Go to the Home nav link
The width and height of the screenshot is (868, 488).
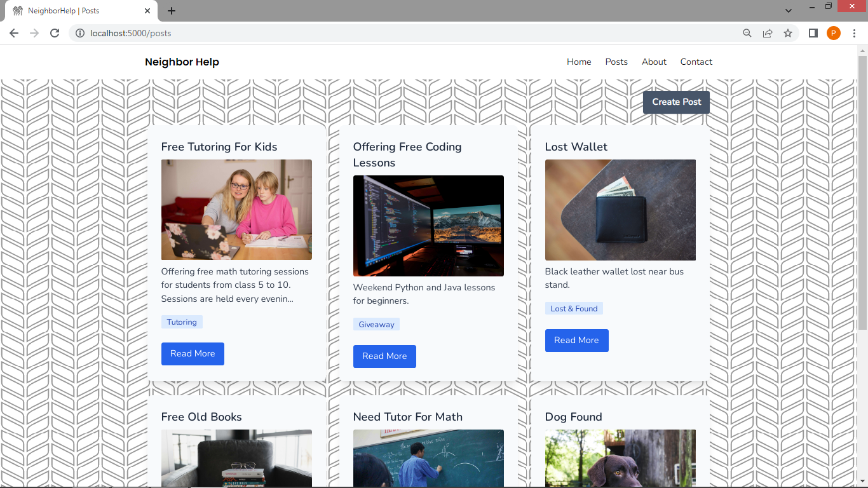click(579, 62)
